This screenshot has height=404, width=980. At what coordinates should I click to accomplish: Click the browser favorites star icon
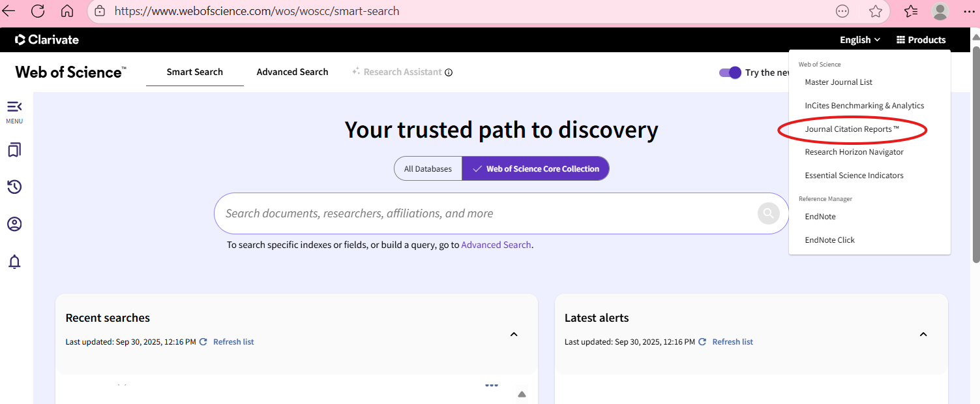(876, 11)
